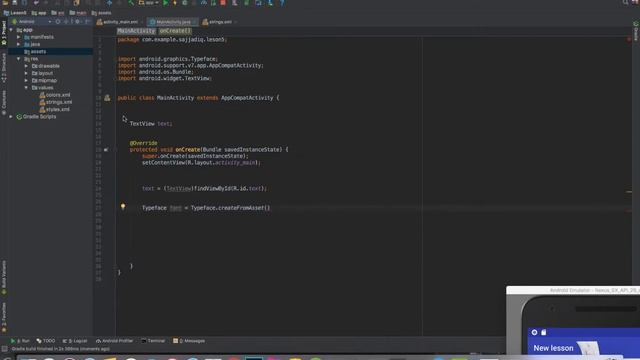The image size is (640, 360).
Task: Click the tool window toggle at status bar left
Action: (4, 349)
